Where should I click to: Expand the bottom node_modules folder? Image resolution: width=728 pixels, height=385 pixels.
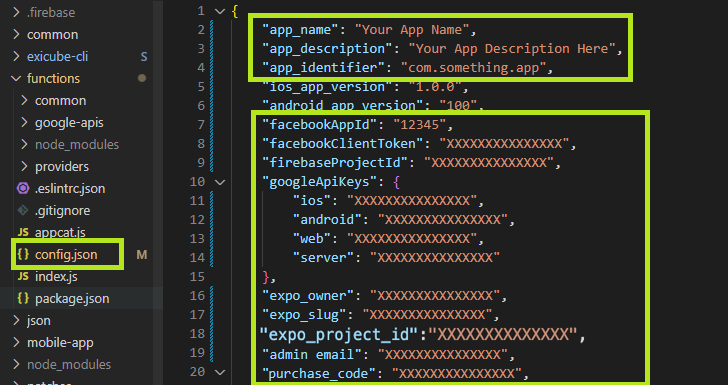click(17, 365)
